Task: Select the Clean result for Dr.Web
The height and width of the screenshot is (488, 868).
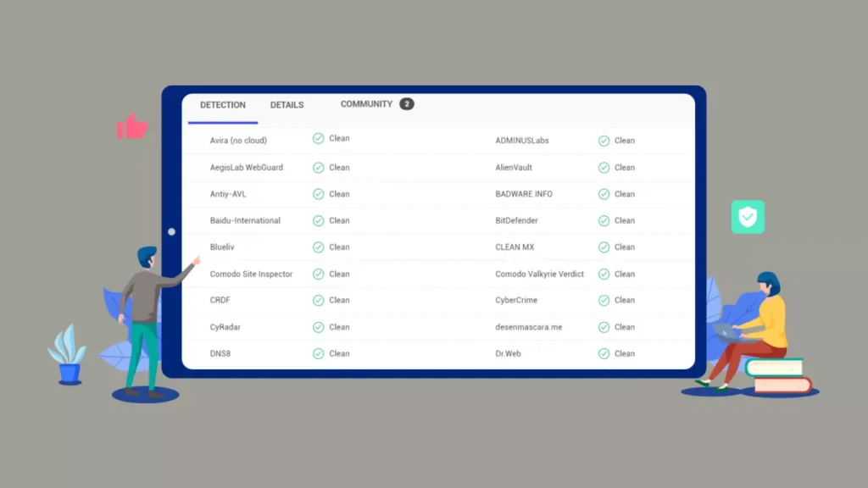Action: (625, 353)
